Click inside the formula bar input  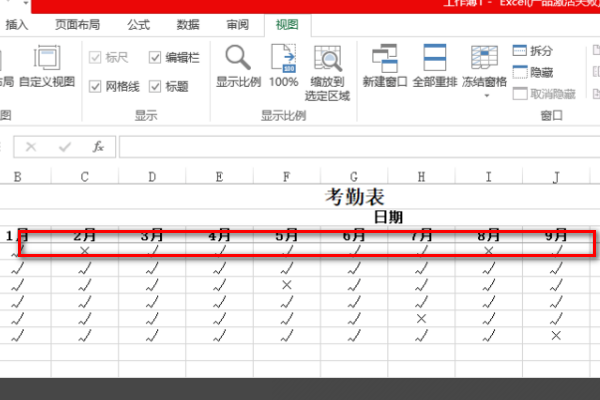359,147
